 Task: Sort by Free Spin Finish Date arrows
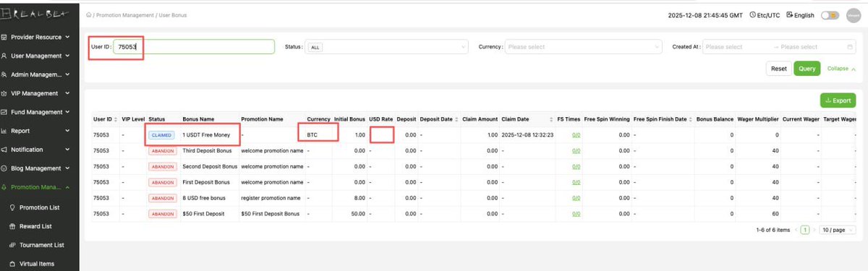(x=690, y=119)
